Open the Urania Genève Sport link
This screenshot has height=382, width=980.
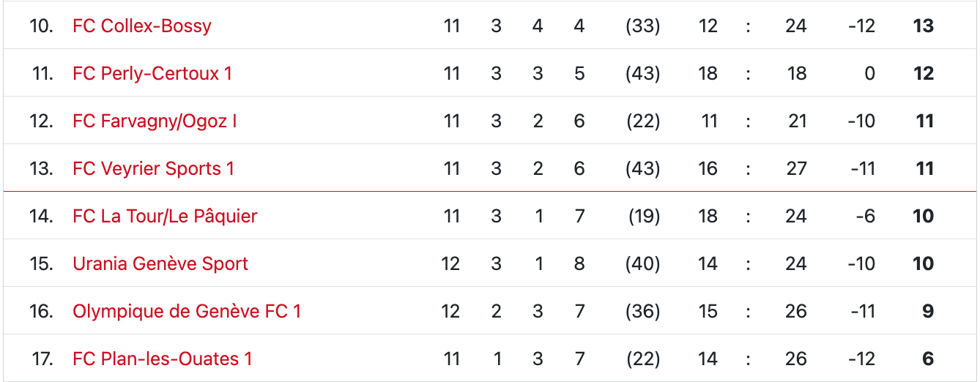(x=160, y=263)
